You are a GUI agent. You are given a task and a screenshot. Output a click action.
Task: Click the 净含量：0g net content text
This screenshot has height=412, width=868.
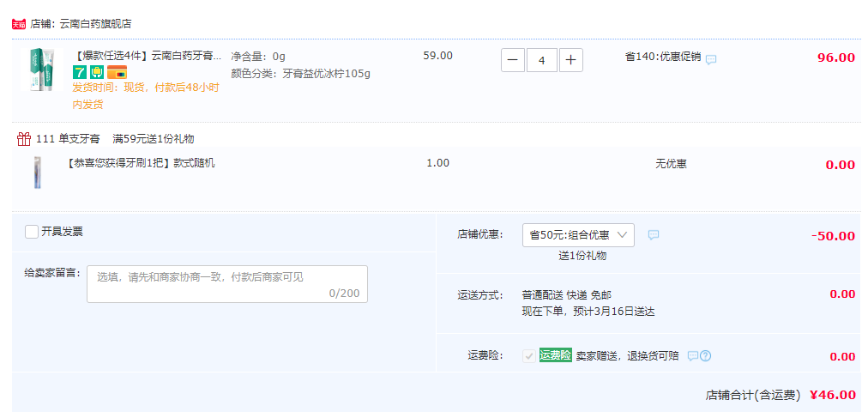coord(258,57)
